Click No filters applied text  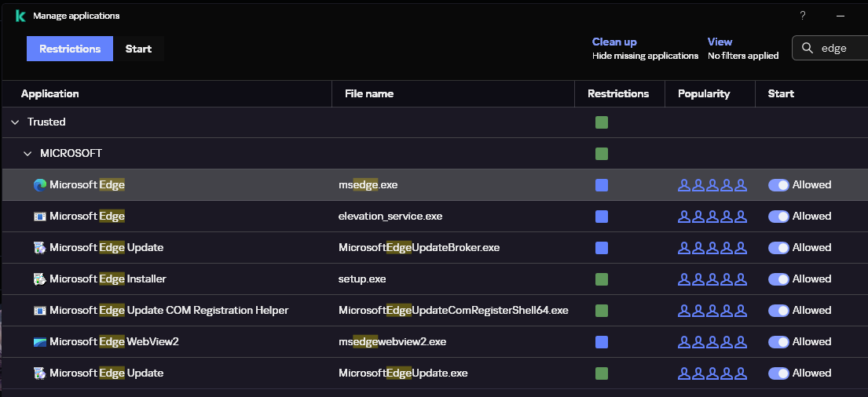(743, 56)
